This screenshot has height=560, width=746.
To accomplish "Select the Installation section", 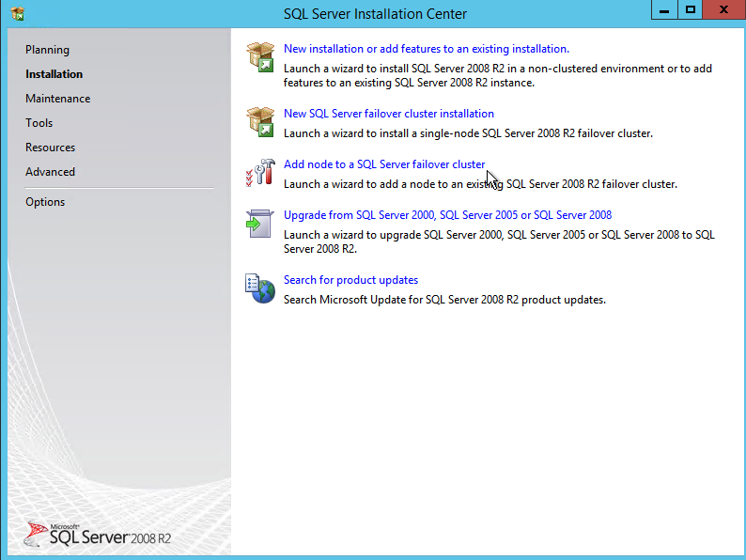I will coord(54,74).
